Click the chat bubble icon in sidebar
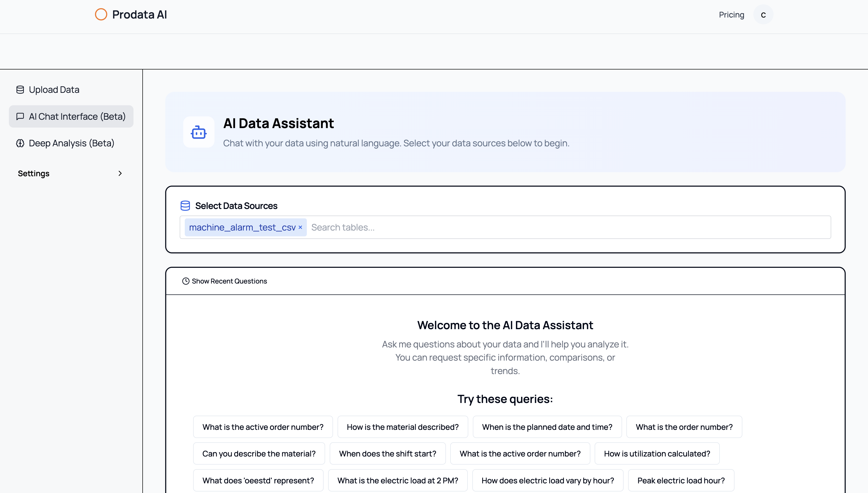Image resolution: width=868 pixels, height=493 pixels. coord(20,116)
